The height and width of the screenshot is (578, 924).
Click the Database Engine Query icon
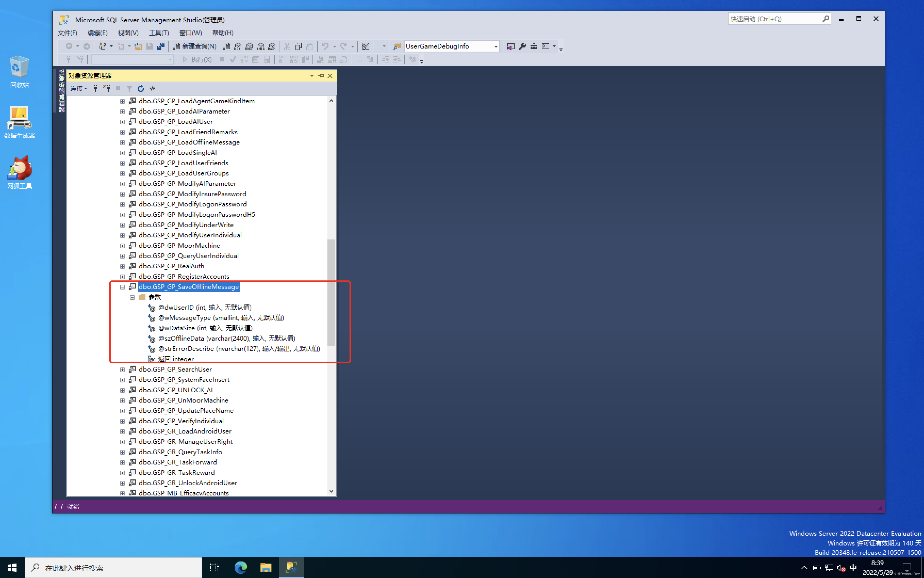click(226, 46)
